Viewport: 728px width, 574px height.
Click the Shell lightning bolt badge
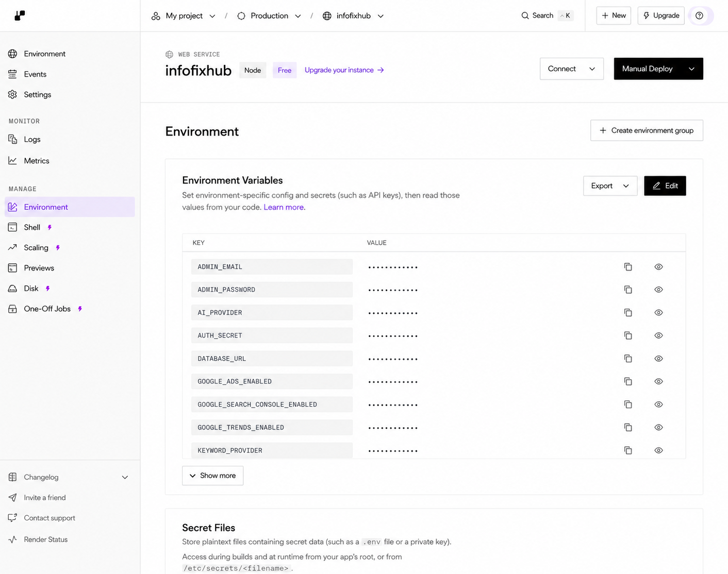[x=50, y=227]
